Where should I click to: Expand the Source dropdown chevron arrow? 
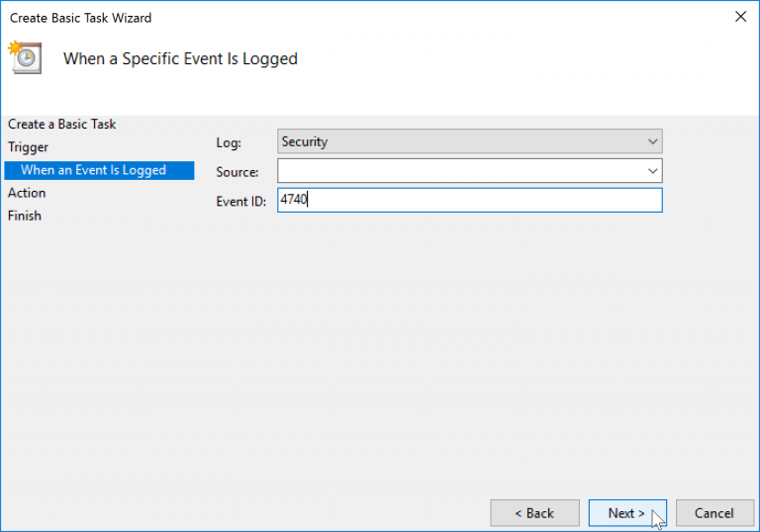point(652,171)
